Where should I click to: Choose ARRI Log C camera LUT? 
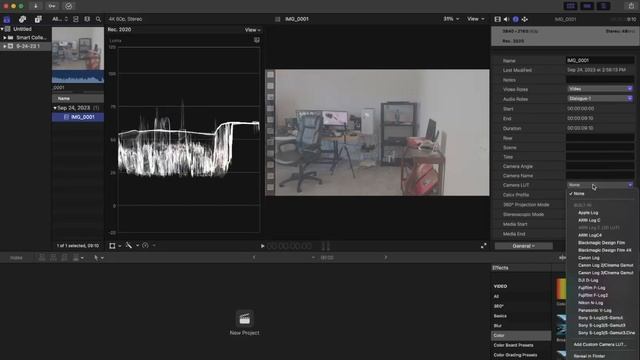point(589,220)
